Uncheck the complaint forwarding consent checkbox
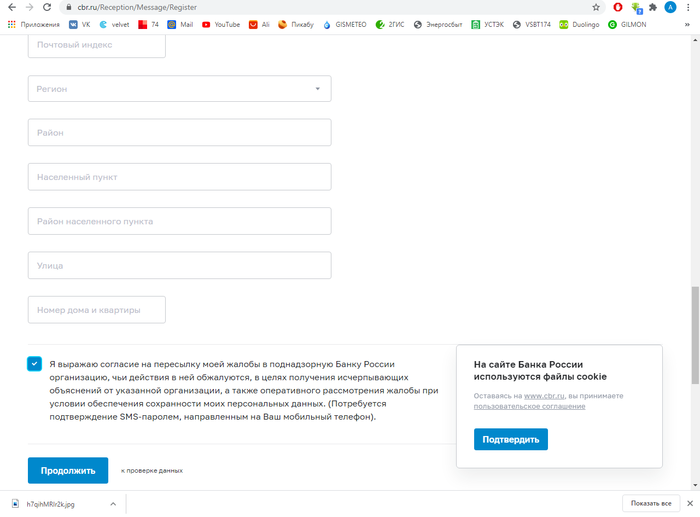 (35, 363)
